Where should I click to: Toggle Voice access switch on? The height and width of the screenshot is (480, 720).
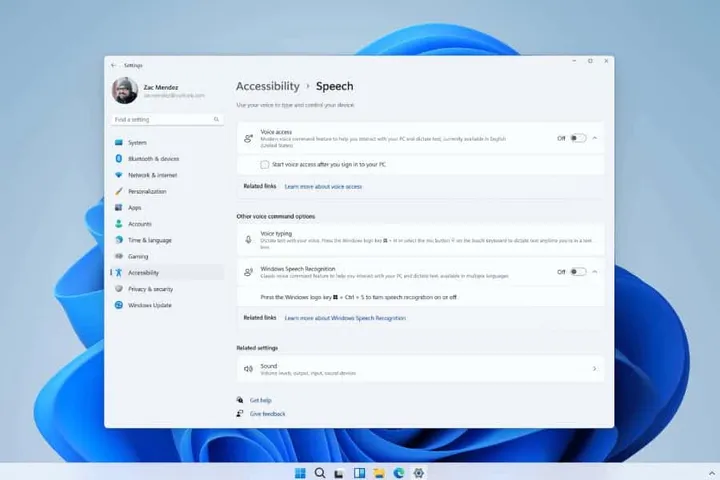[578, 138]
